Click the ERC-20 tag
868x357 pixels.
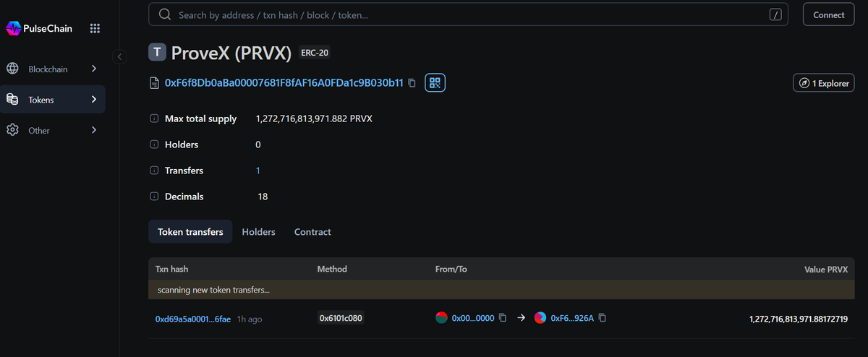coord(315,53)
